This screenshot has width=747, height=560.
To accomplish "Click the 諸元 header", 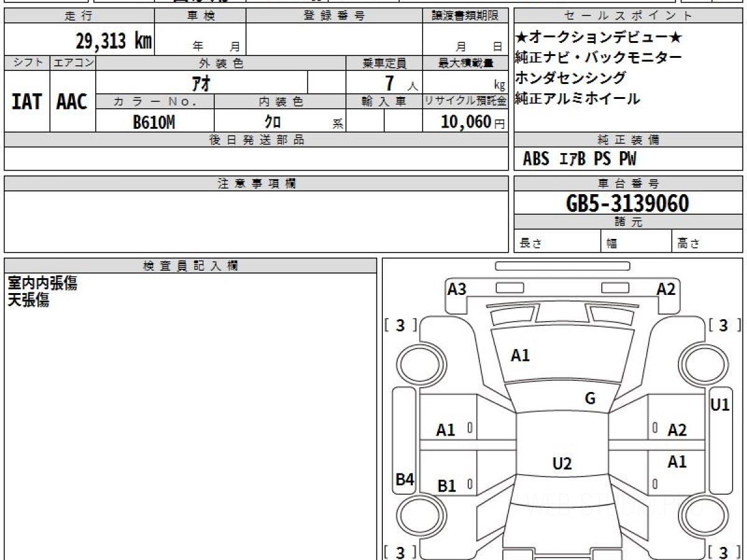I will click(629, 222).
